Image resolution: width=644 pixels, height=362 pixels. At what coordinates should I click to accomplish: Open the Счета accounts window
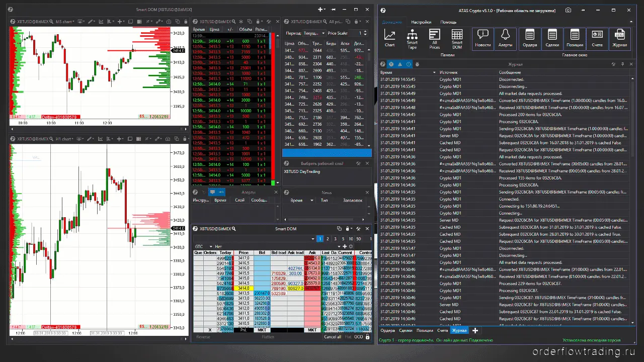[x=597, y=38]
